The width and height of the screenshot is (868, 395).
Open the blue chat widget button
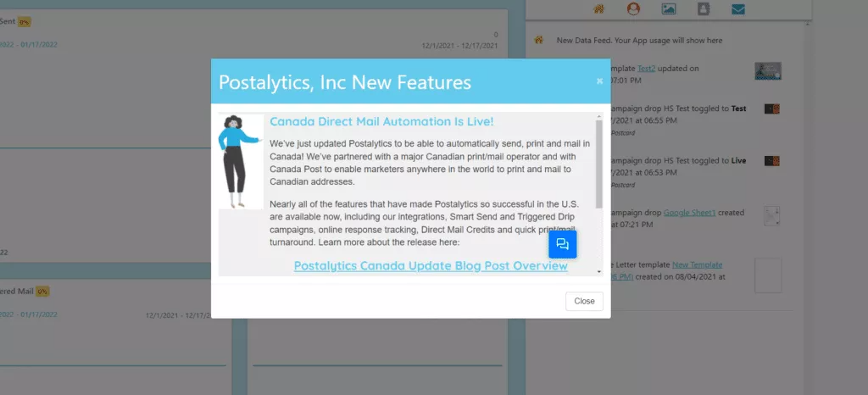tap(563, 244)
